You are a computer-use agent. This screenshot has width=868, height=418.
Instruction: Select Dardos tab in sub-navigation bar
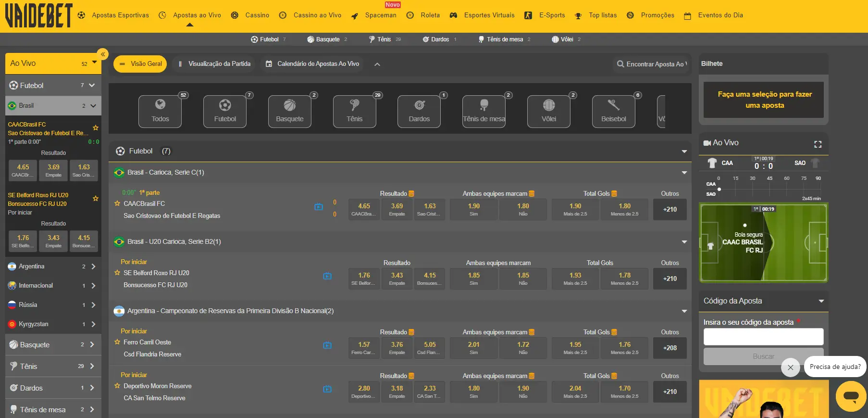tap(439, 39)
